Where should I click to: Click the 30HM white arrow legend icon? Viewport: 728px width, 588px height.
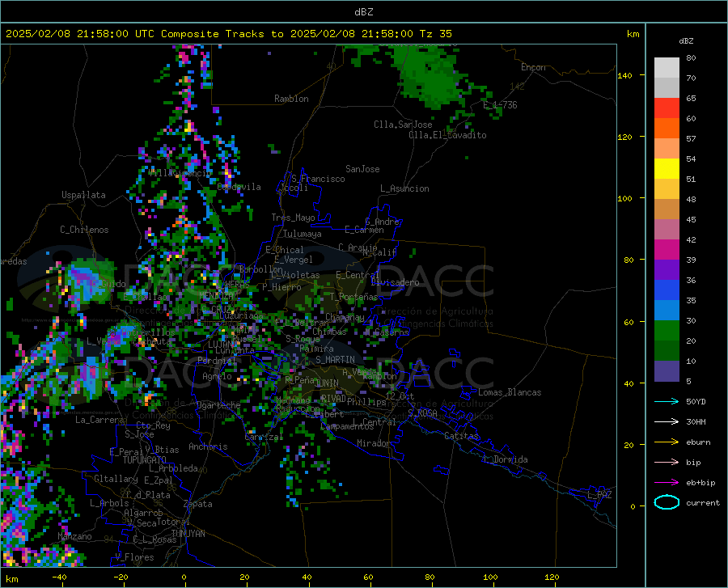[667, 422]
